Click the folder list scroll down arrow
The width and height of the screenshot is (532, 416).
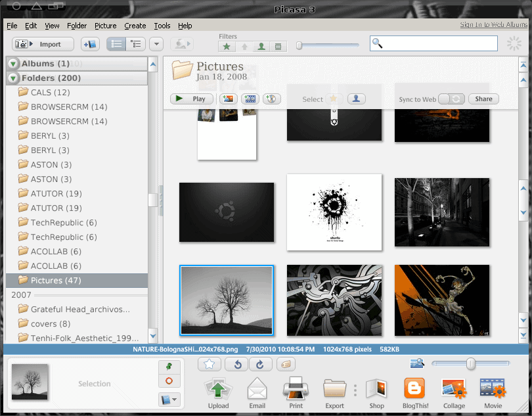click(x=153, y=336)
